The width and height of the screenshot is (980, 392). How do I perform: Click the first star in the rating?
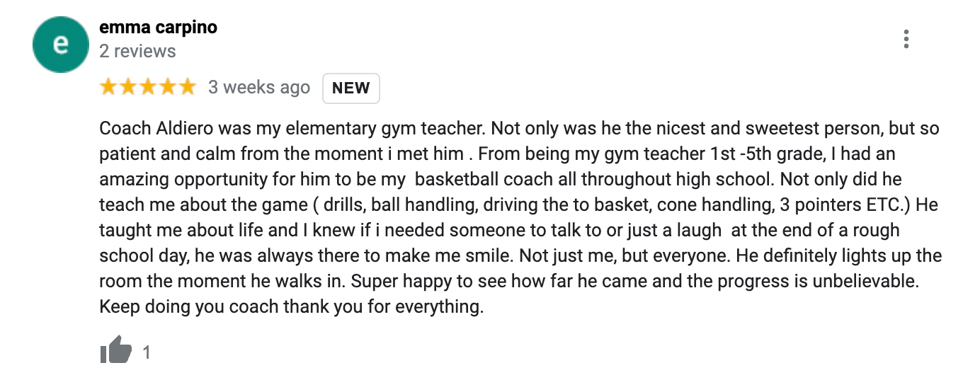(109, 88)
